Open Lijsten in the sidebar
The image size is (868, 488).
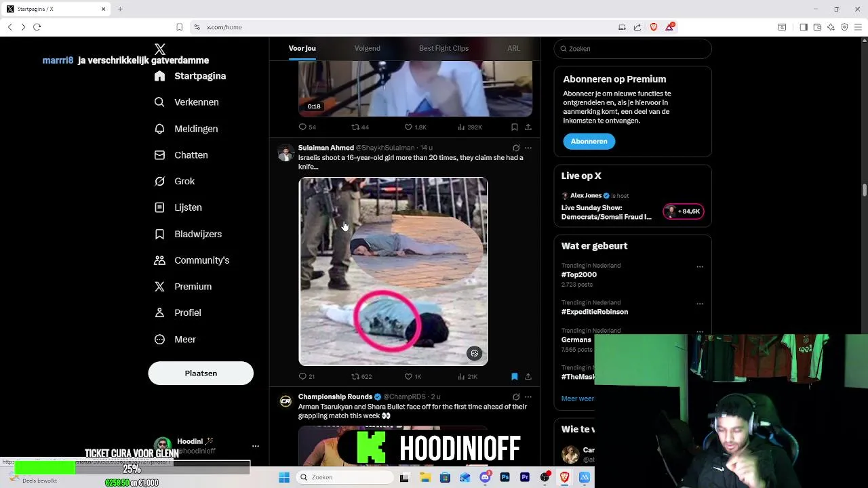pos(178,207)
